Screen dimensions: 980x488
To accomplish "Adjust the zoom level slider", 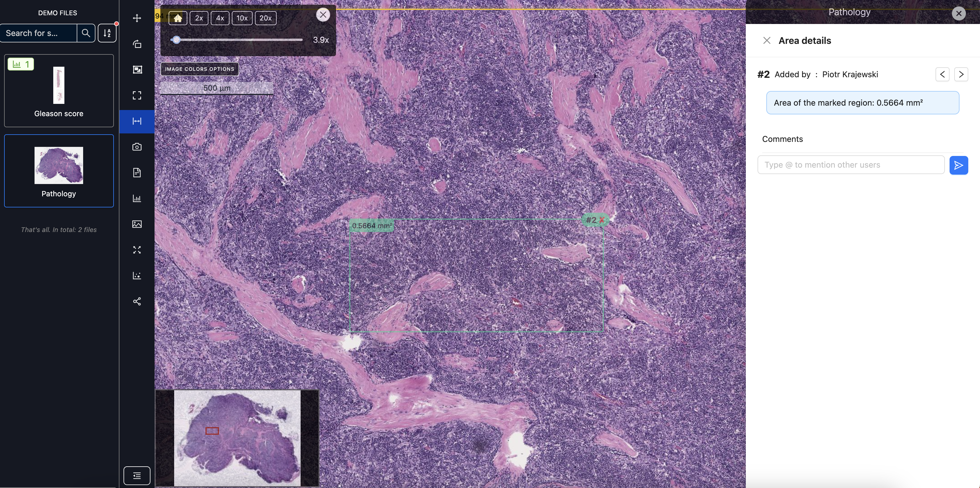I will coord(176,39).
